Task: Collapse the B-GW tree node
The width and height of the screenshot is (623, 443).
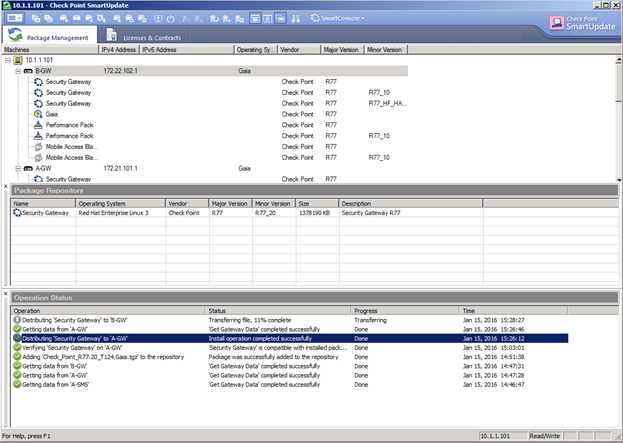Action: (18, 71)
